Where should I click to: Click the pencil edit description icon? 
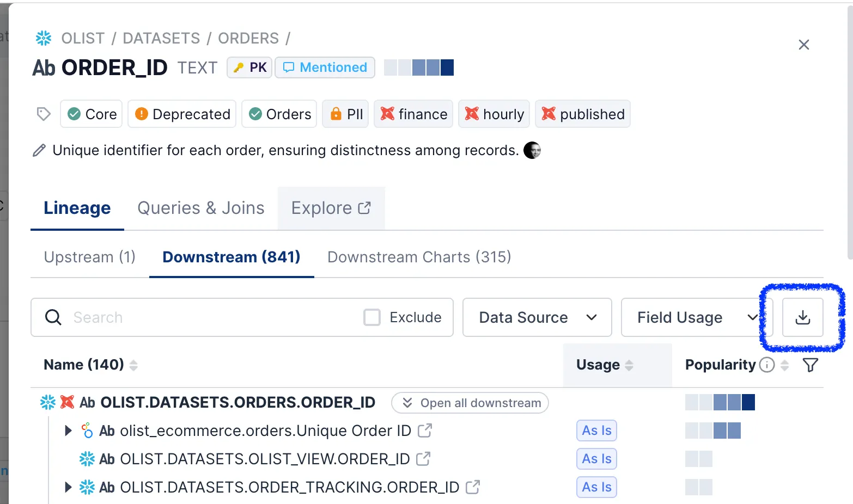[x=39, y=151]
